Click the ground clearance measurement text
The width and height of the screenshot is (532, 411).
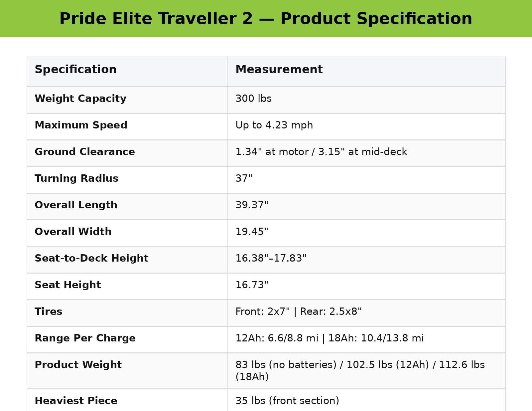tap(321, 152)
